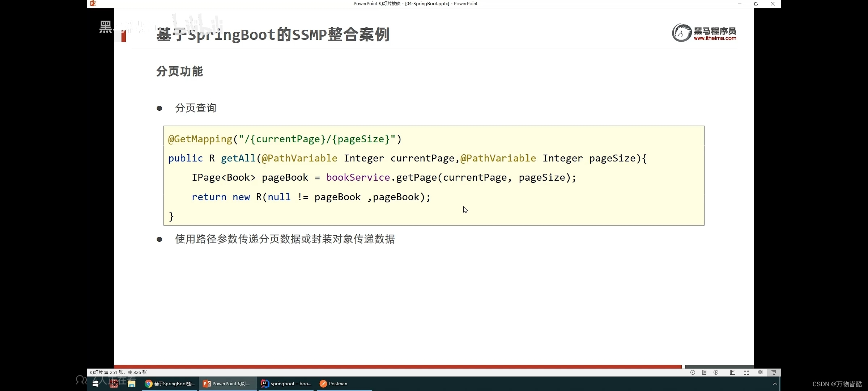Open the Windows Start menu
Viewport: 868px width, 391px height.
[95, 384]
